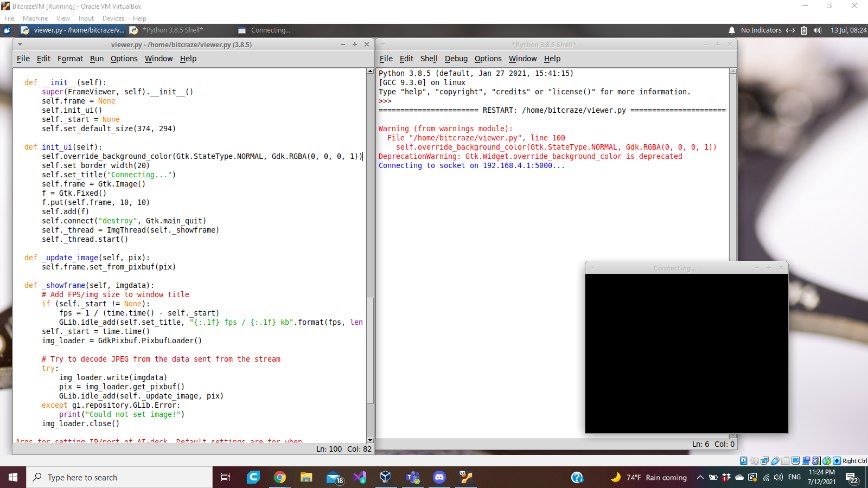Open the Xfce applications menu icon
This screenshot has height=488, width=868.
click(x=7, y=30)
